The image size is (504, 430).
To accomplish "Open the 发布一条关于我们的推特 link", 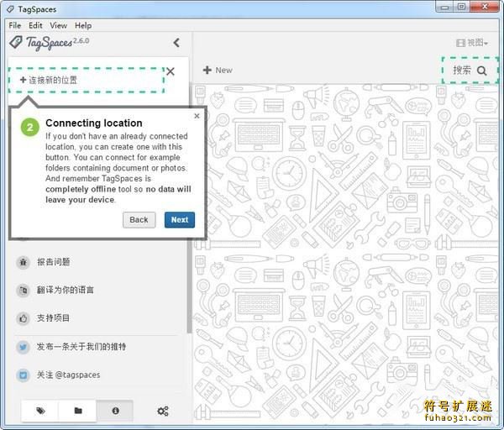I will tap(81, 347).
